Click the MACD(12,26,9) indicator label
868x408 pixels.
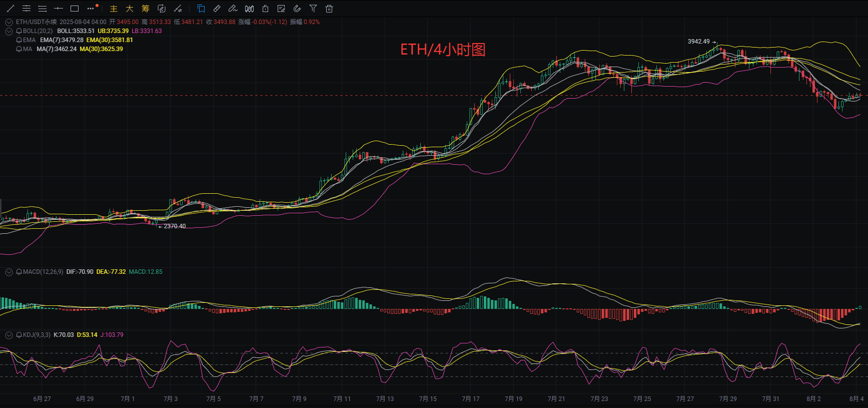coord(43,272)
